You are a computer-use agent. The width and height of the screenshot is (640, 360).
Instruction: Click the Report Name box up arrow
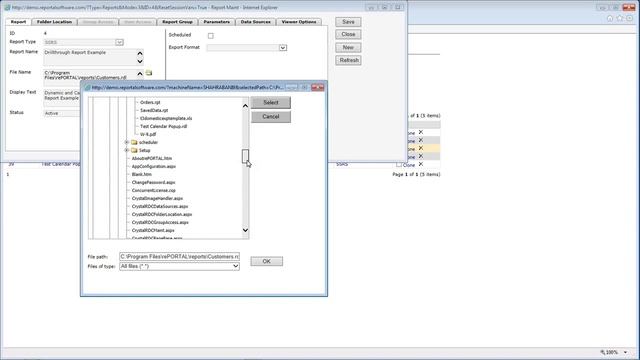pyautogui.click(x=140, y=53)
